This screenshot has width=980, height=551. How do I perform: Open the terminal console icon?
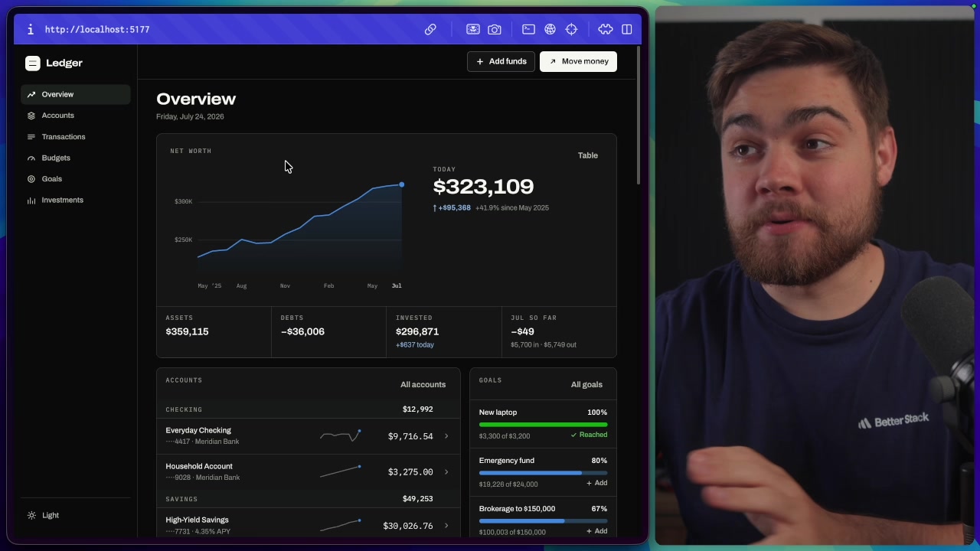tap(528, 29)
